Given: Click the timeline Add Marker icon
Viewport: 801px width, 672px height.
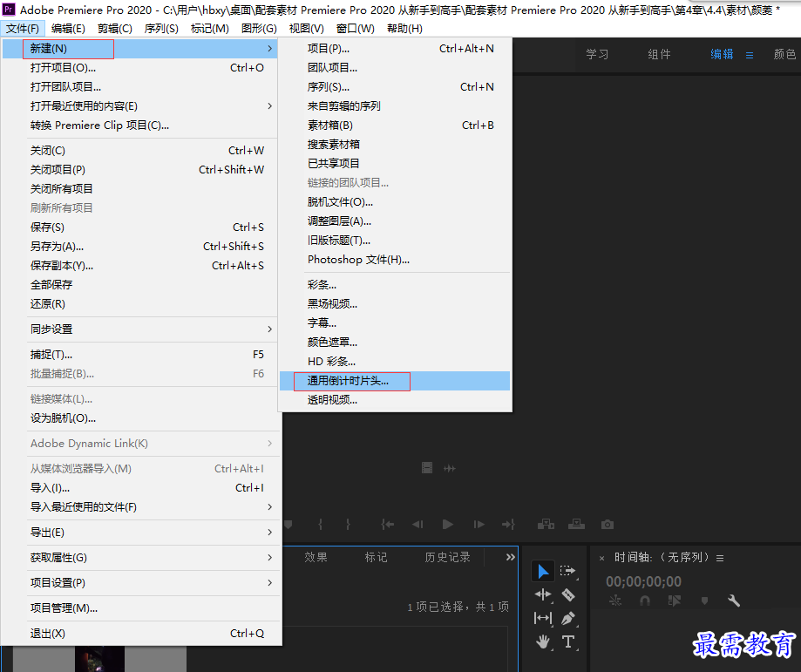Looking at the screenshot, I should [704, 601].
